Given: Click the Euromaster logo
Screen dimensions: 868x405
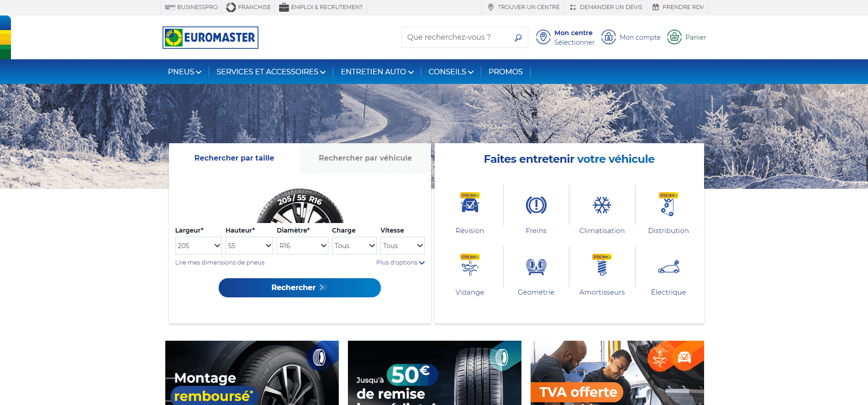Looking at the screenshot, I should [210, 37].
